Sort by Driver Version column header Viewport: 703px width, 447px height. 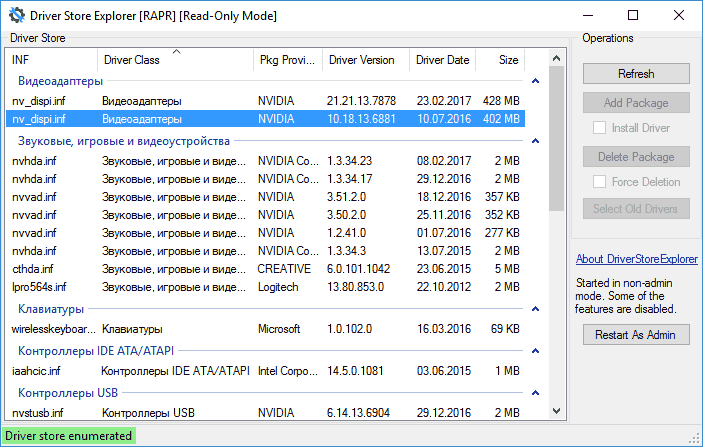pos(366,60)
